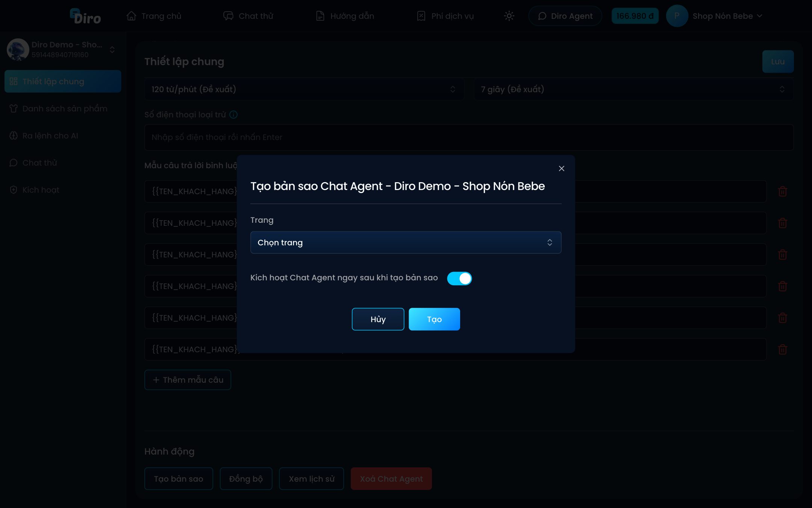Open the Chọn trang dropdown
This screenshot has width=812, height=508.
pyautogui.click(x=406, y=242)
